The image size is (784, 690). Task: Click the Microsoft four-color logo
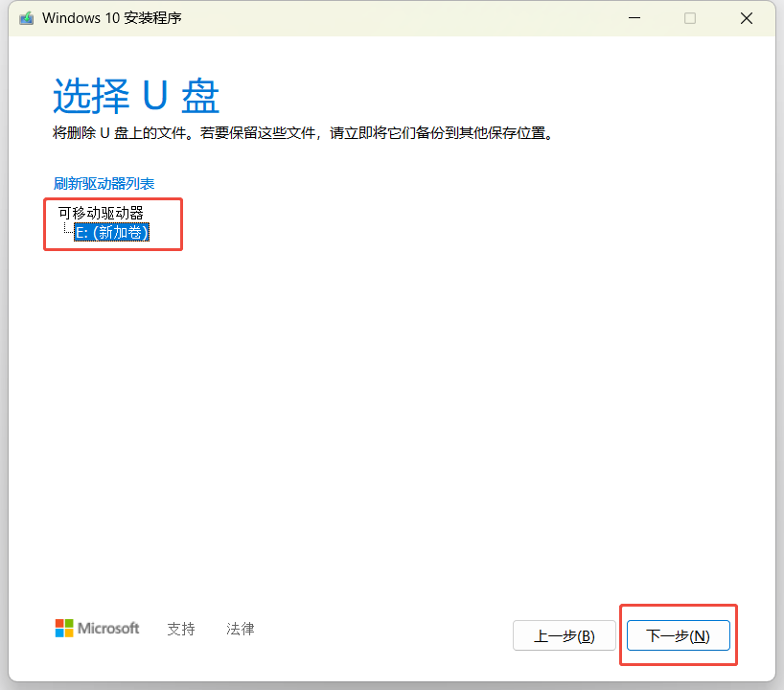pyautogui.click(x=64, y=629)
